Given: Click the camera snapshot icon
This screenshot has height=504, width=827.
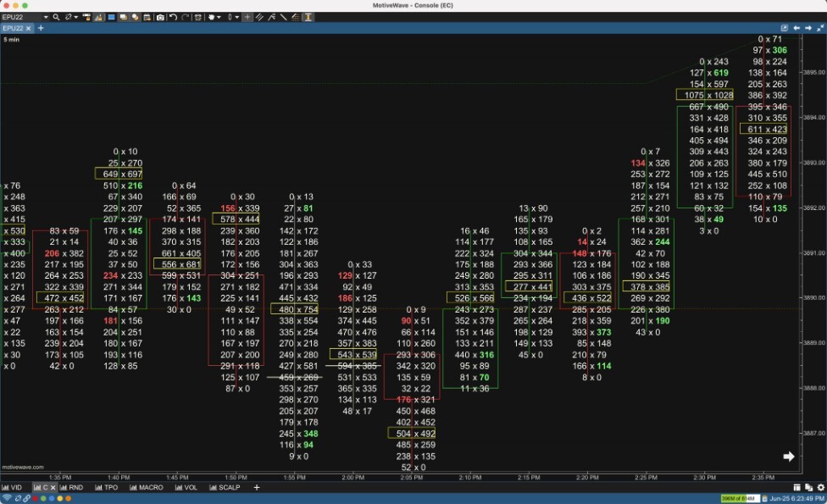Looking at the screenshot, I should [160, 18].
